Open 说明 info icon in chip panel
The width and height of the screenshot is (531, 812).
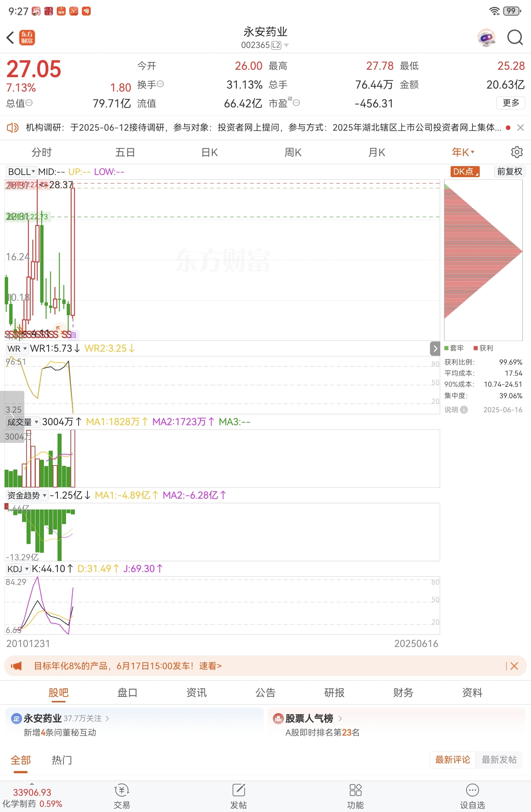click(464, 410)
